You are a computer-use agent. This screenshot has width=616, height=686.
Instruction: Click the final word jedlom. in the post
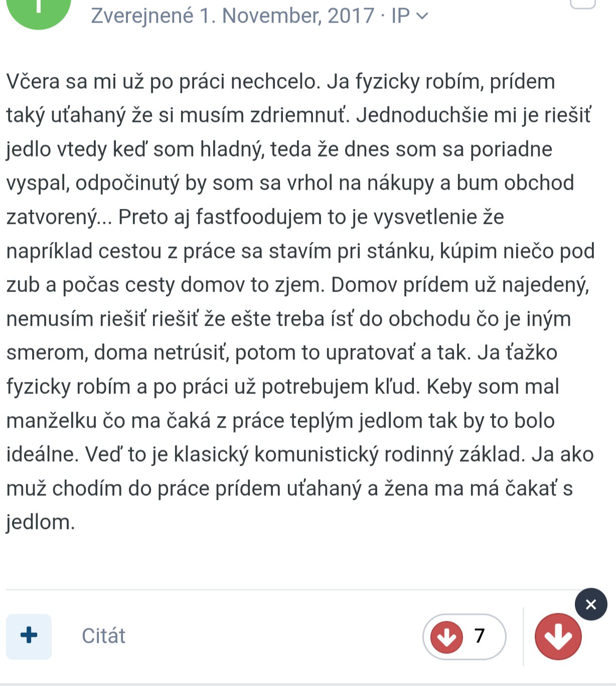[40, 522]
